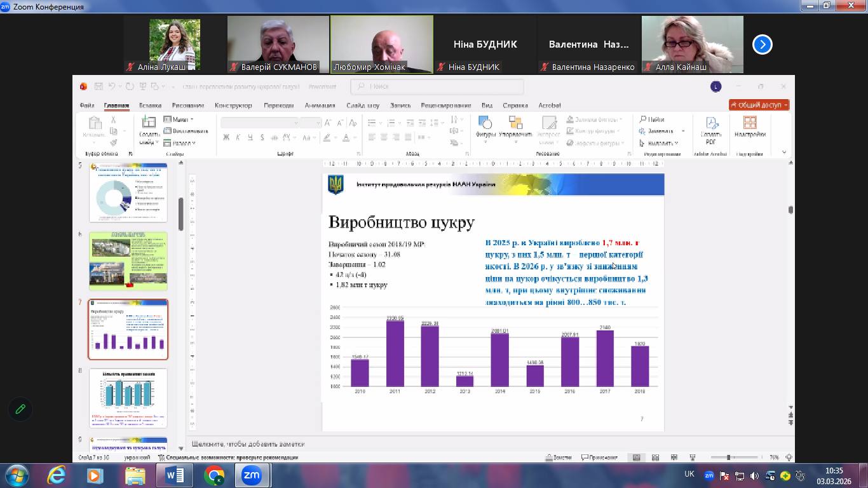The height and width of the screenshot is (488, 868).
Task: Open the Insert ribbon tab
Action: click(150, 105)
